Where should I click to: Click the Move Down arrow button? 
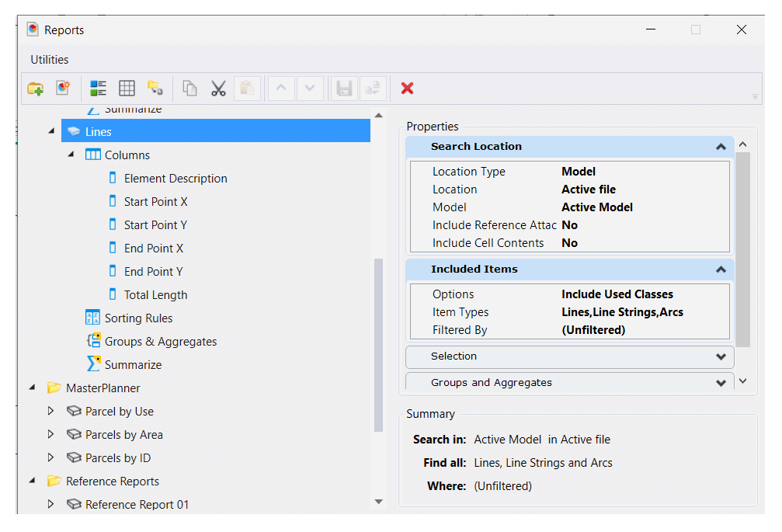[x=310, y=89]
